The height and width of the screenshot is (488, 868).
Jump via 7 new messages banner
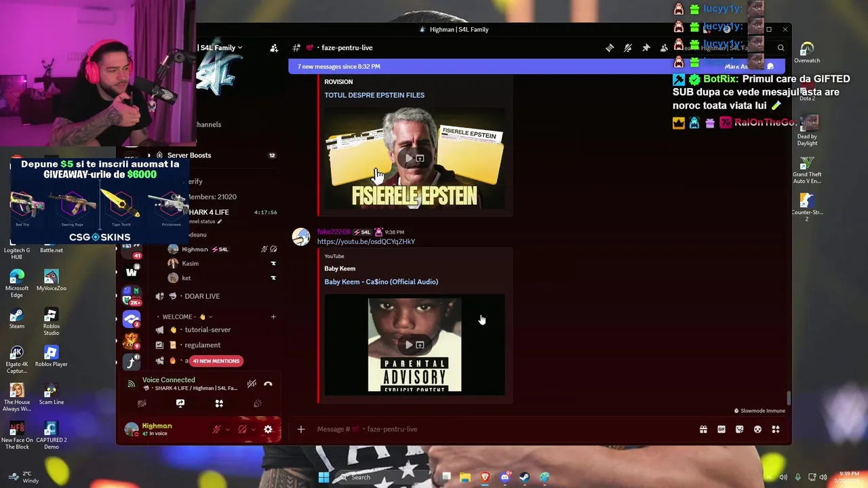(x=536, y=66)
